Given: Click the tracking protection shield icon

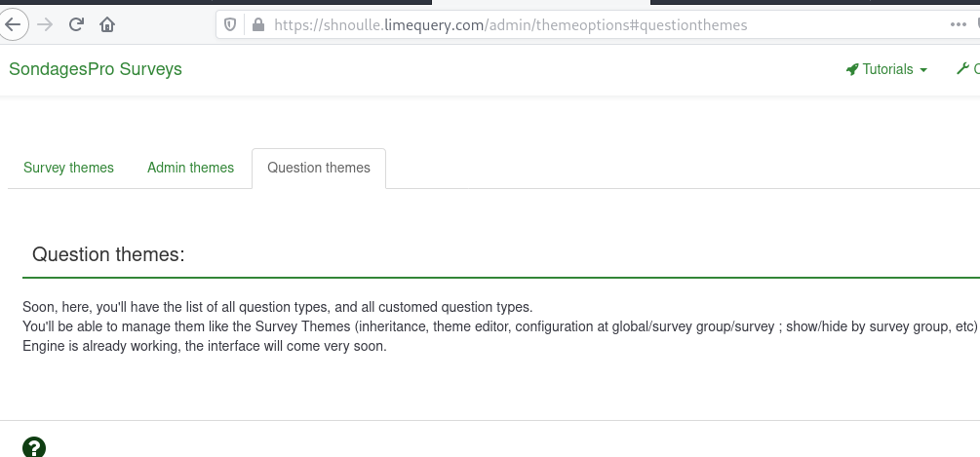Looking at the screenshot, I should click(x=231, y=25).
